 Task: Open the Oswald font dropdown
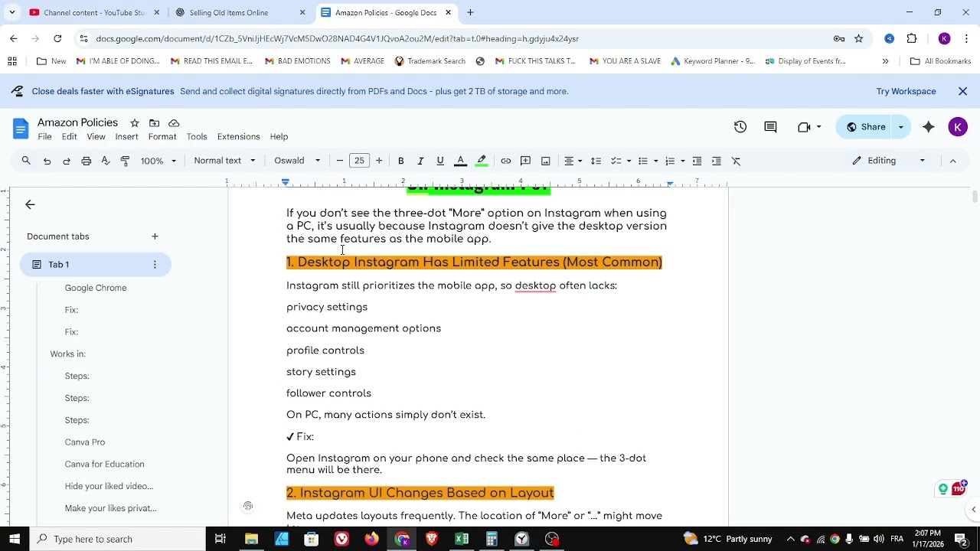298,161
